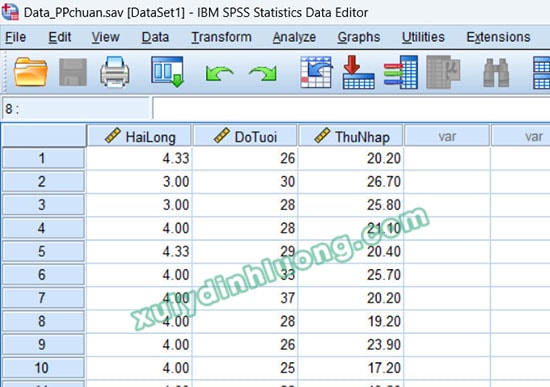This screenshot has height=387, width=550.
Task: Select the ThuNhap column header
Action: coord(350,136)
